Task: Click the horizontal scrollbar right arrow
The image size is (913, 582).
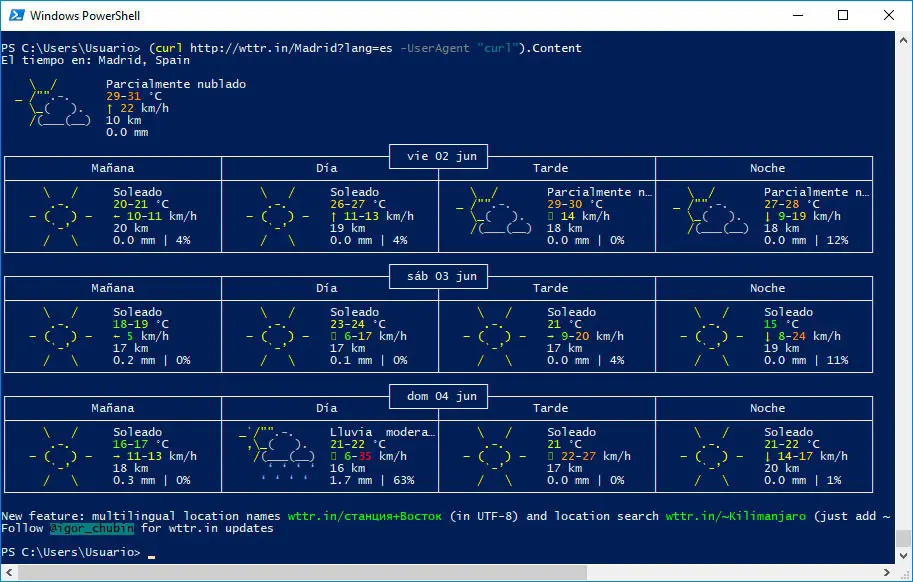Action: click(887, 572)
